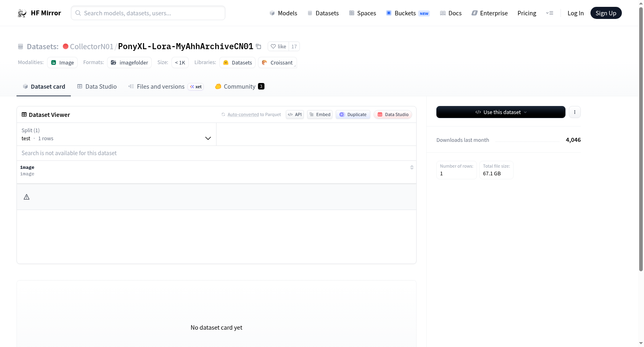The width and height of the screenshot is (644, 347).
Task: Switch to the Dataset card tab
Action: click(x=44, y=87)
